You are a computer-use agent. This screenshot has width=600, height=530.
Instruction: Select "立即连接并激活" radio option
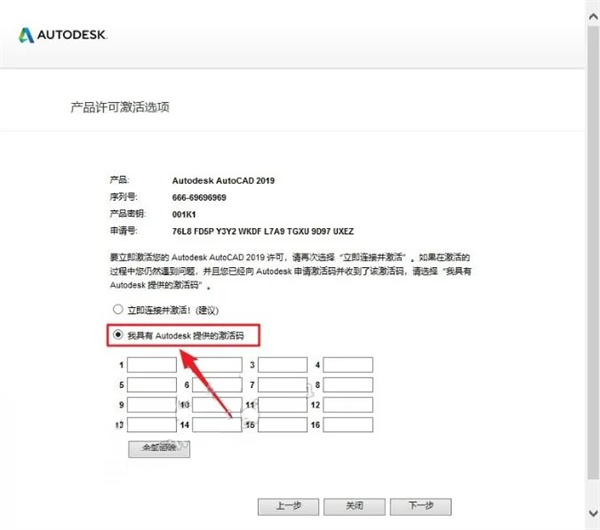(118, 309)
